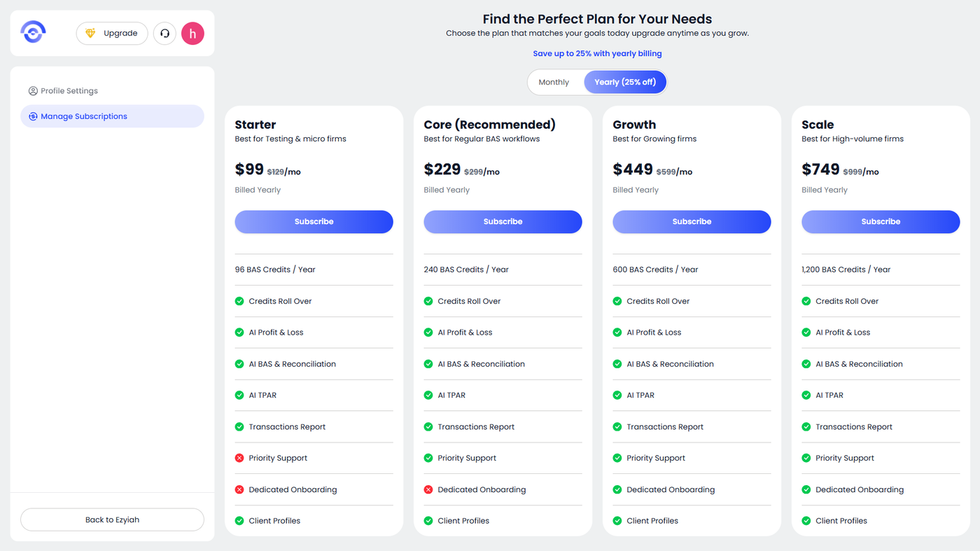Subscribe to the Growth plan
980x551 pixels.
tap(692, 221)
